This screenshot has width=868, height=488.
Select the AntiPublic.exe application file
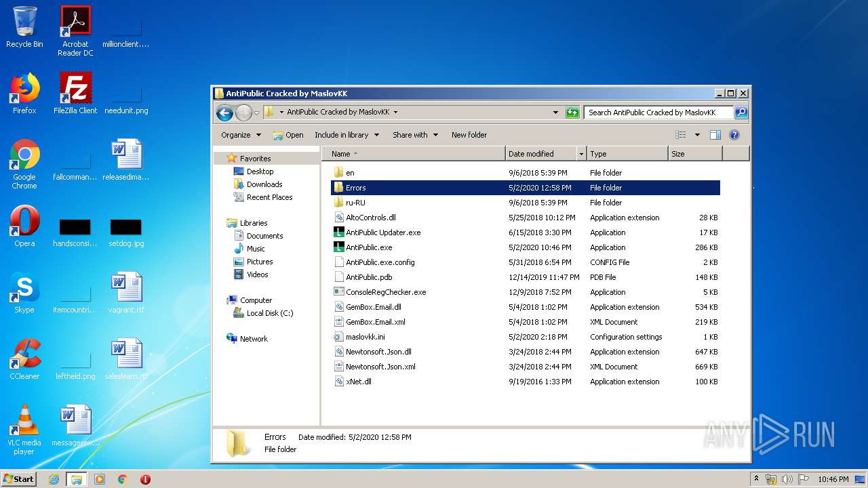point(370,247)
